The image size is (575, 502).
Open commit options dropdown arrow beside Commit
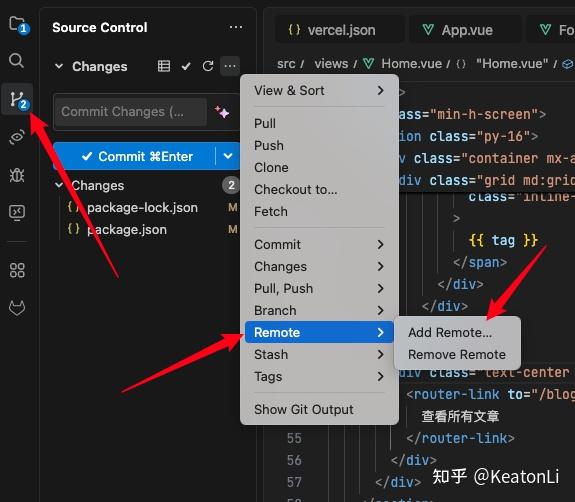coord(228,156)
